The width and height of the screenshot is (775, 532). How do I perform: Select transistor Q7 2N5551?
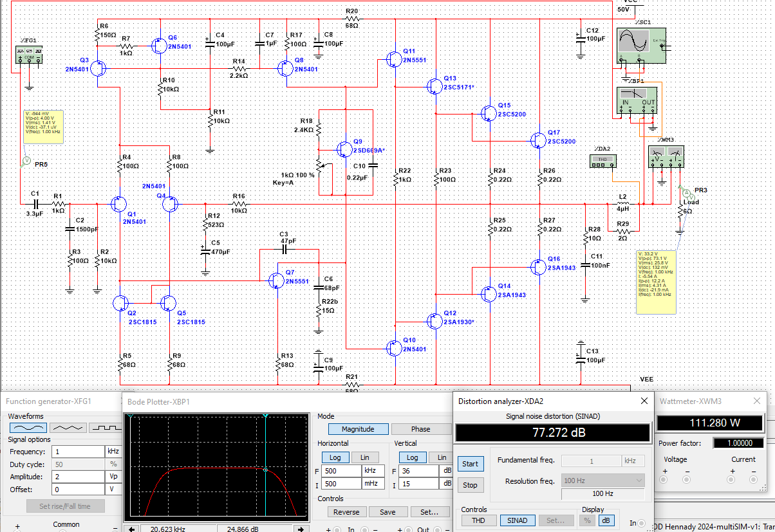click(x=277, y=280)
